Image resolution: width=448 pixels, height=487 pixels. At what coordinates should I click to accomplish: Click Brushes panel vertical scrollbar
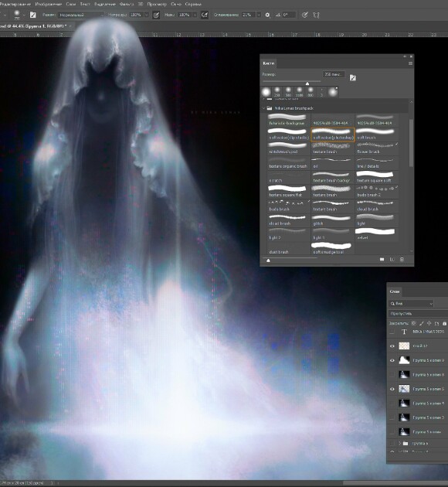click(x=411, y=144)
